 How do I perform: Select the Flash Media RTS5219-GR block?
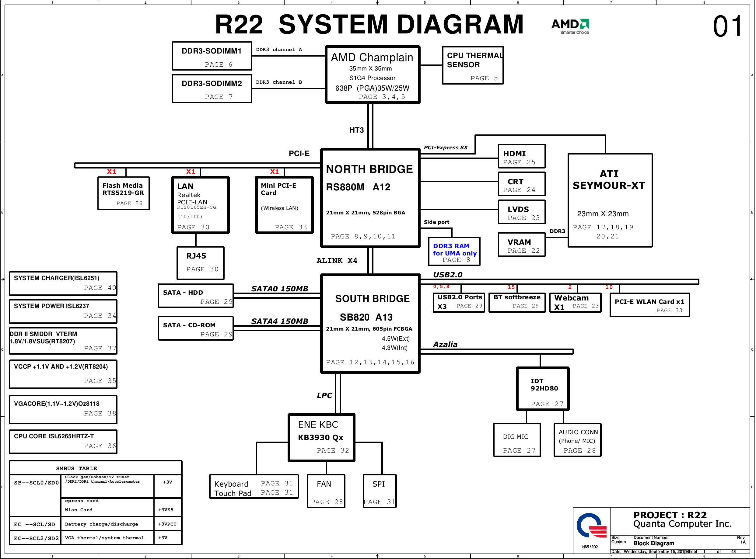point(124,193)
